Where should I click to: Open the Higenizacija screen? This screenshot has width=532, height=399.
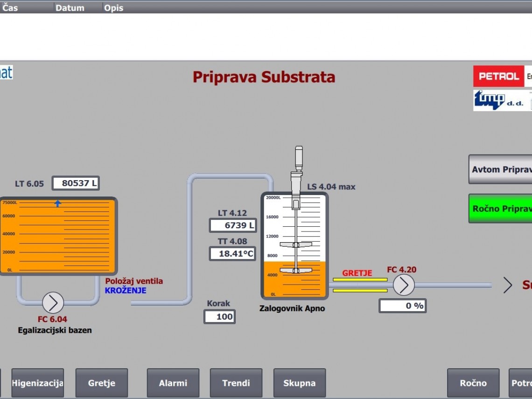point(37,383)
